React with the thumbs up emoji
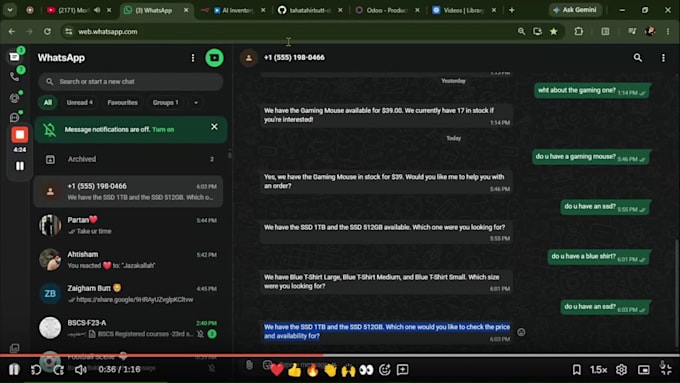 pos(294,370)
